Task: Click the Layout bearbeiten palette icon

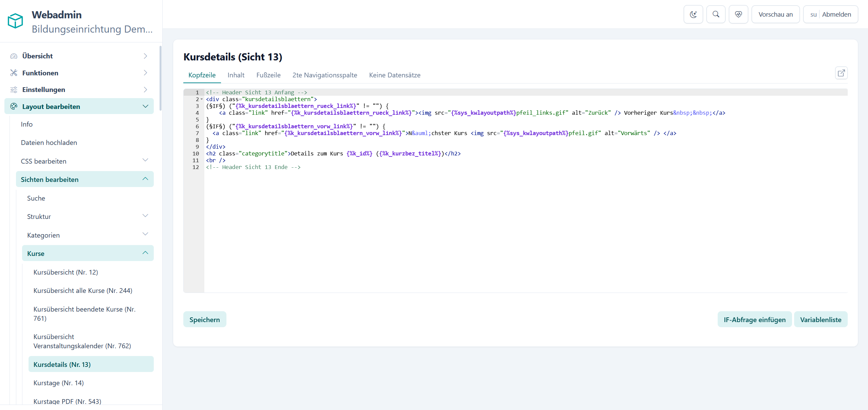Action: tap(14, 106)
